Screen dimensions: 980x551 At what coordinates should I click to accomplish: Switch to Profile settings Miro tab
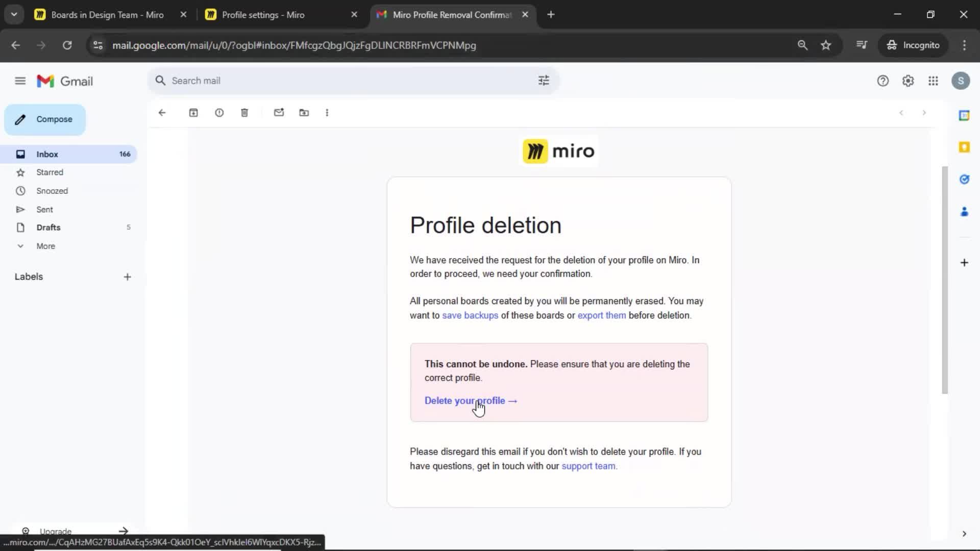pyautogui.click(x=263, y=15)
